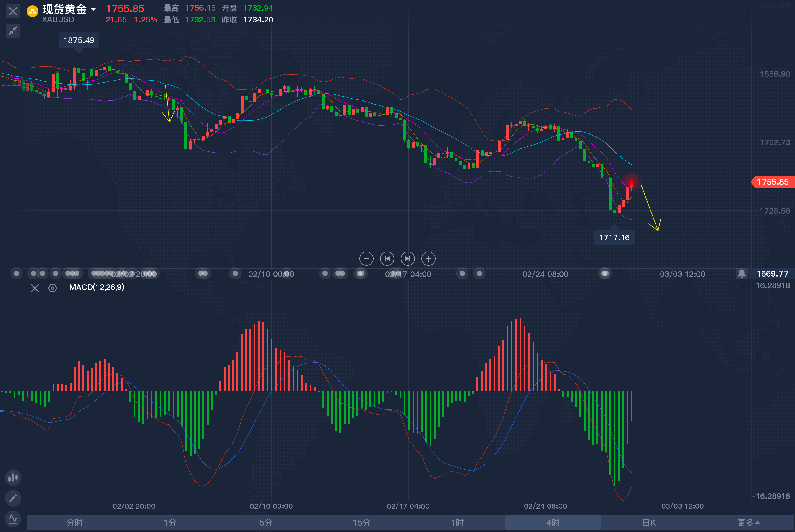Open MACD indicator settings hexagon icon

click(x=53, y=288)
